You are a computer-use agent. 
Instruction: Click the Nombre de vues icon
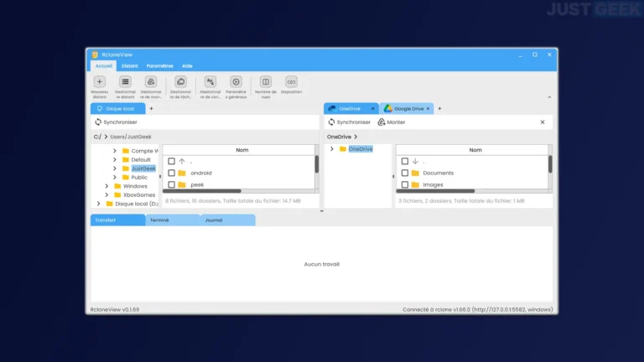pyautogui.click(x=266, y=81)
